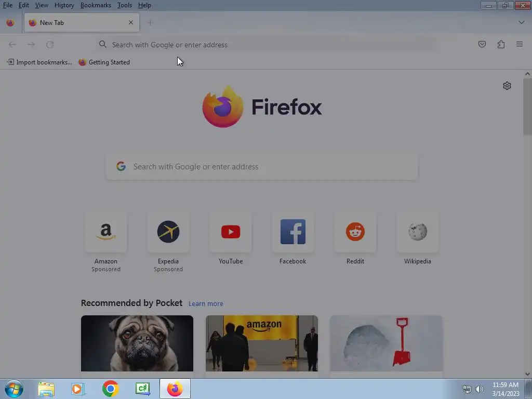Click the Firefox logo on the page
Image resolution: width=532 pixels, height=399 pixels.
pyautogui.click(x=262, y=107)
